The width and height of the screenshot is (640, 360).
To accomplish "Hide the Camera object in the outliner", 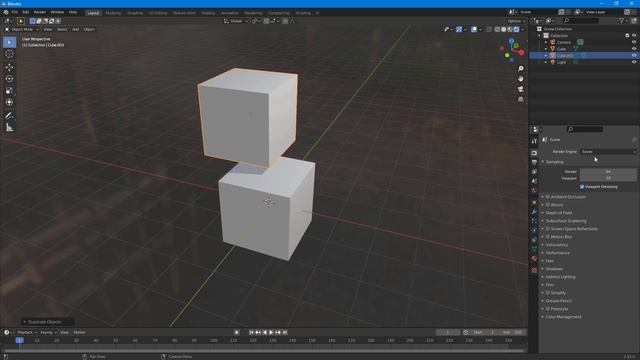I will click(634, 42).
